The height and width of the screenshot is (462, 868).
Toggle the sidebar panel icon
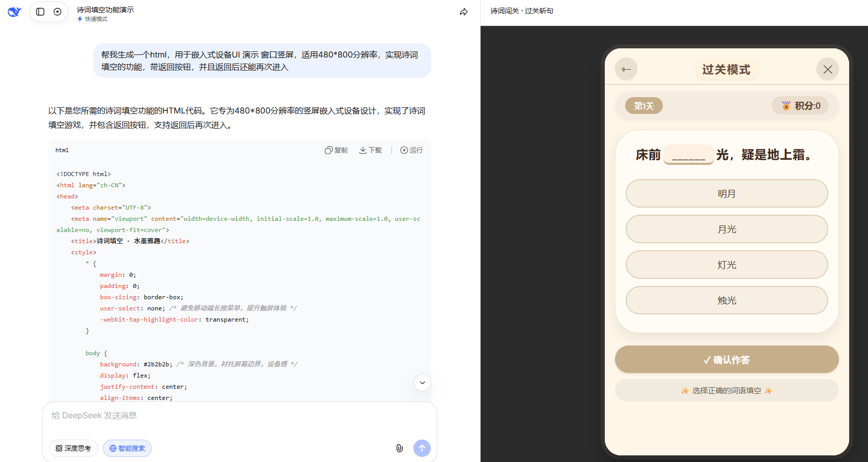click(40, 12)
